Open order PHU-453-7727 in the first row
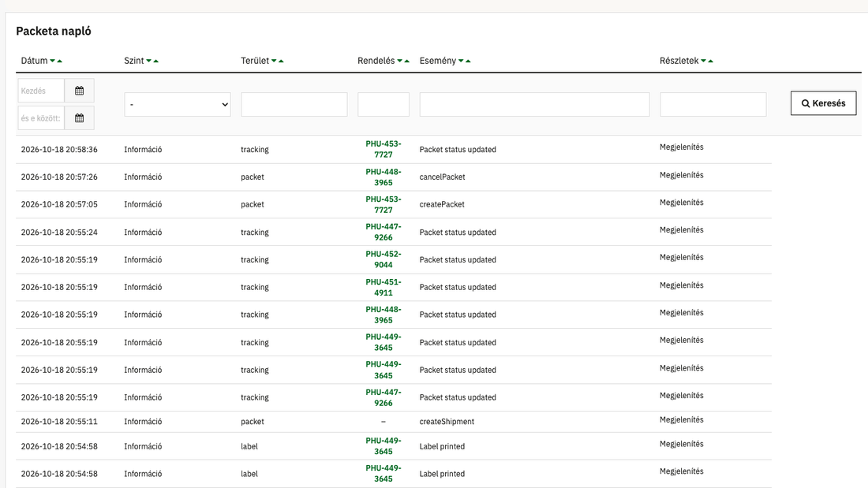The width and height of the screenshot is (868, 488). (x=383, y=149)
